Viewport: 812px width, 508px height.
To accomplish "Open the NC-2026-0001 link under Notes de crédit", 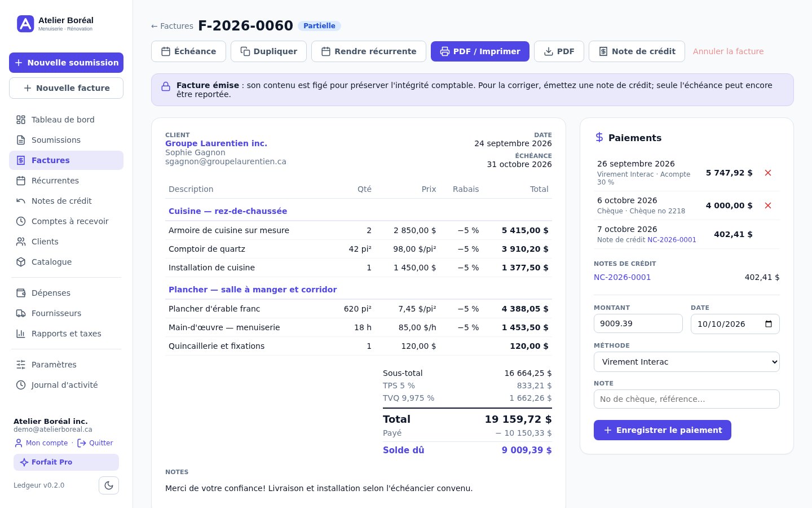I will coord(622,277).
